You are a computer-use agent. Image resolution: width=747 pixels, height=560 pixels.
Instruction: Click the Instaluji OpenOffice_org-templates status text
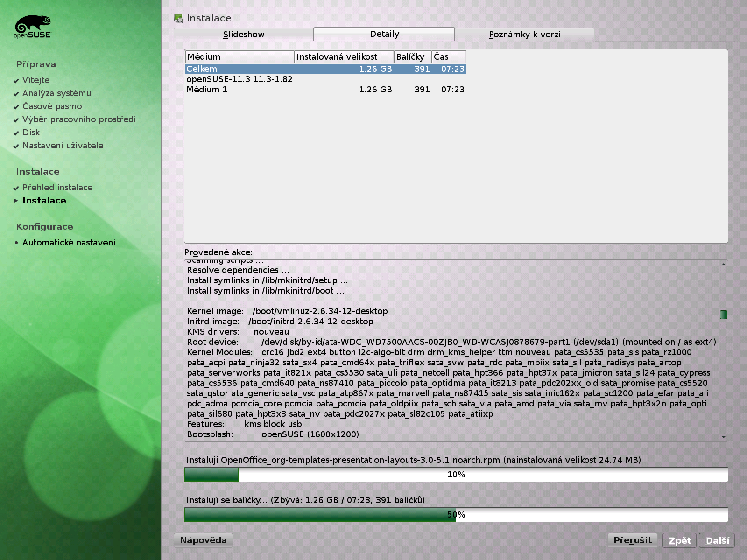tap(414, 460)
